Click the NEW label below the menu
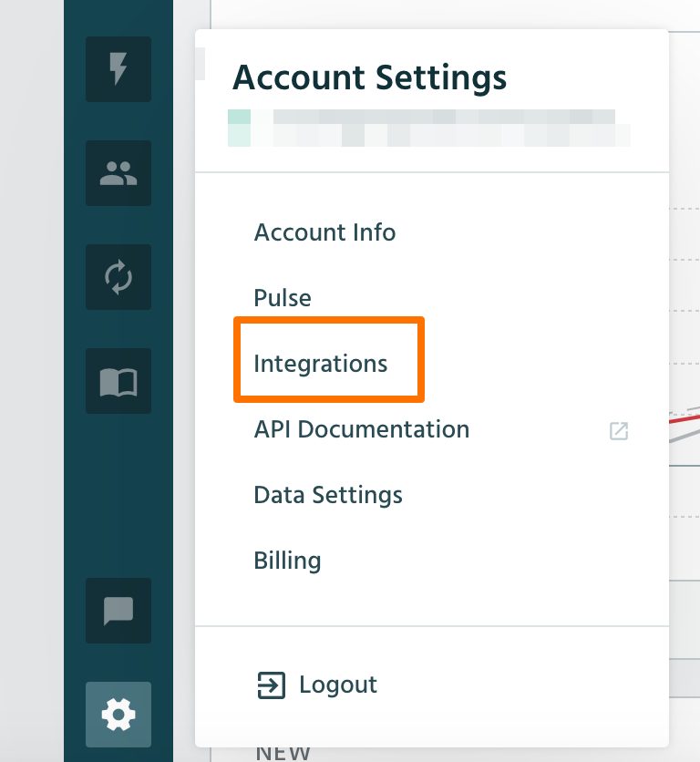The image size is (700, 762). [283, 753]
